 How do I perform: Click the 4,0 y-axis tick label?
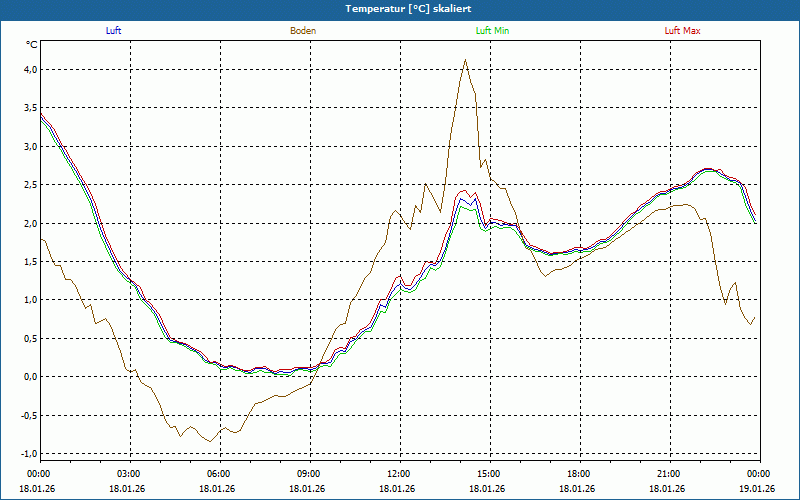[x=30, y=70]
